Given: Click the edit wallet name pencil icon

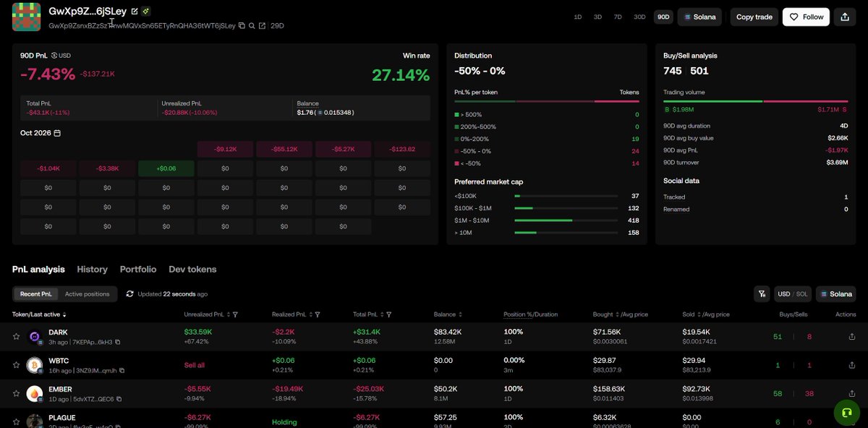Looking at the screenshot, I should coord(135,12).
